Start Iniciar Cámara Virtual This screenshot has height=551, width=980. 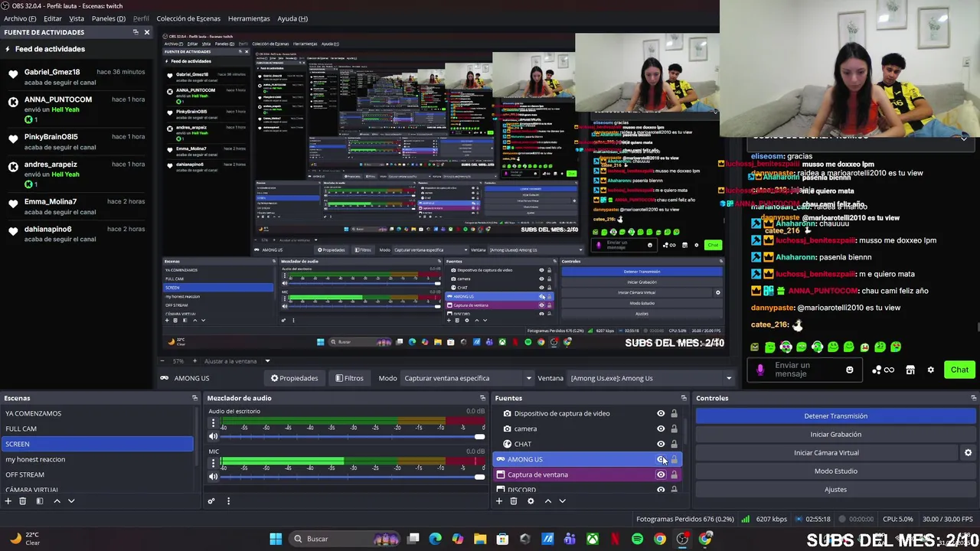click(826, 453)
